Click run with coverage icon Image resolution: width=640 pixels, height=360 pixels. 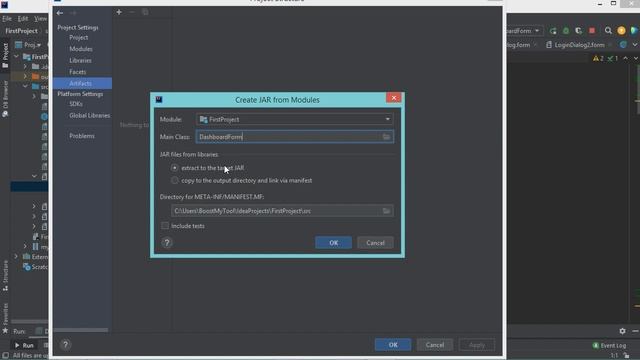coord(579,31)
